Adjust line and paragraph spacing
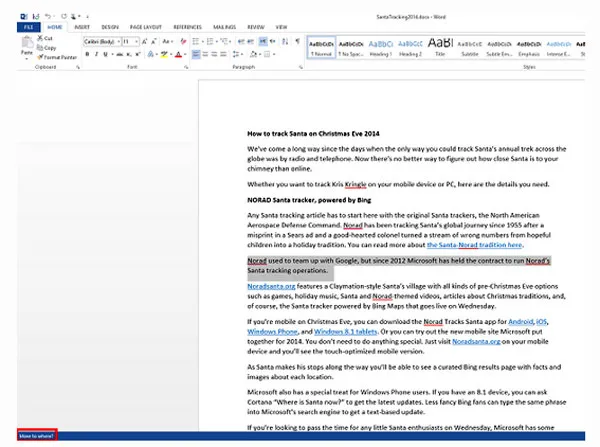 pyautogui.click(x=236, y=54)
